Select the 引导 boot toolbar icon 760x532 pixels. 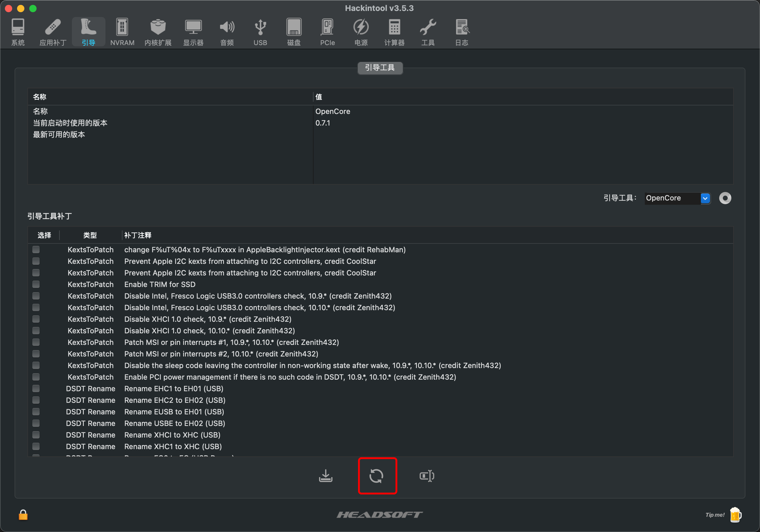[x=88, y=32]
